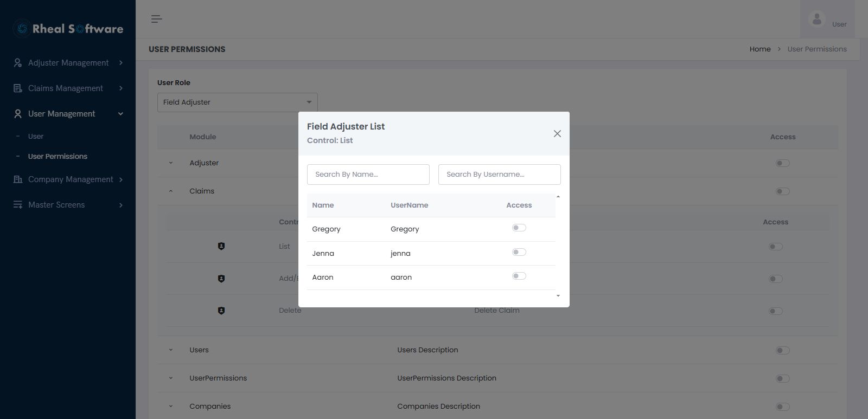The height and width of the screenshot is (419, 868).
Task: Toggle Delete Claim access switch
Action: 776,311
